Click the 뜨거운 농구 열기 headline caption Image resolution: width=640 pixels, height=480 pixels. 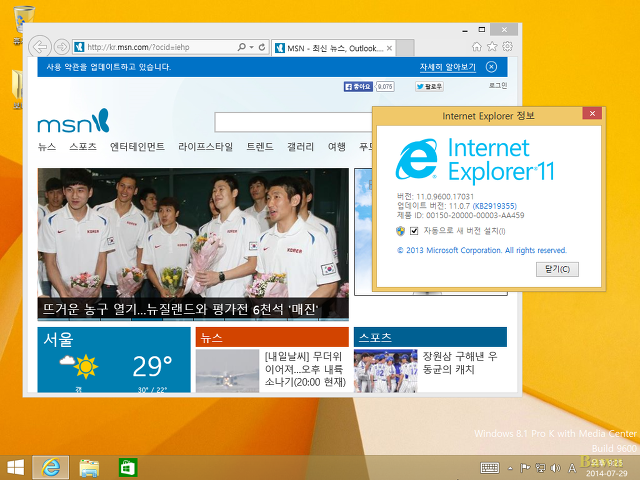(x=180, y=309)
